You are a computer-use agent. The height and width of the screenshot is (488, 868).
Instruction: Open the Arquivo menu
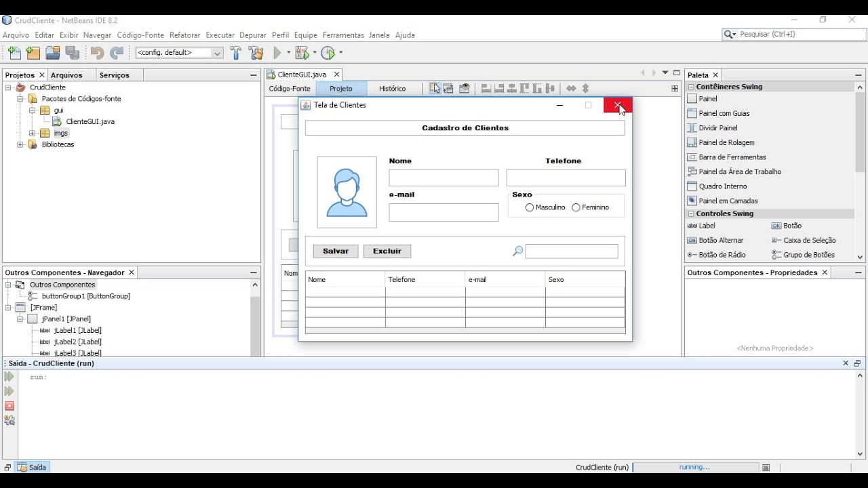click(16, 35)
